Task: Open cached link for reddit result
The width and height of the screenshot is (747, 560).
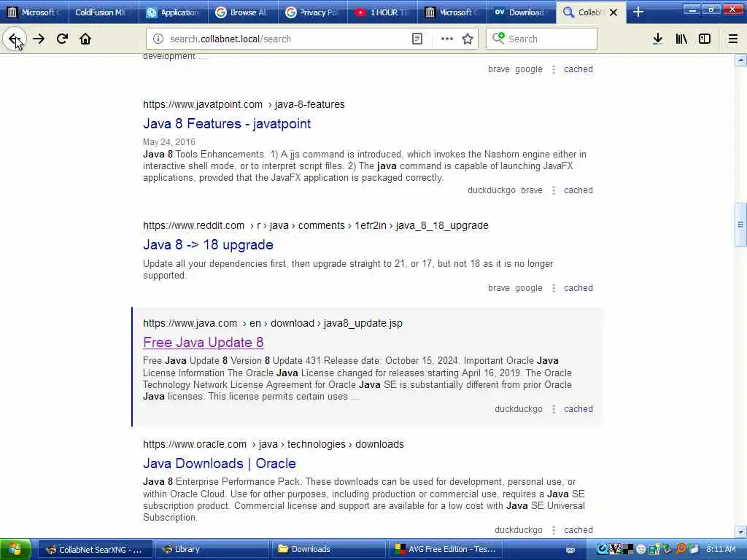Action: click(578, 287)
